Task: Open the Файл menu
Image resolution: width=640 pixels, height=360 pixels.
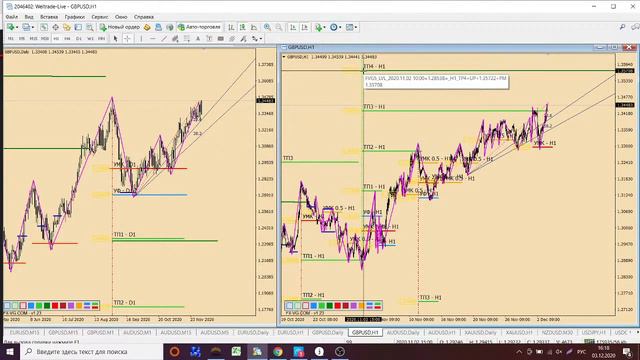Action: (12, 17)
